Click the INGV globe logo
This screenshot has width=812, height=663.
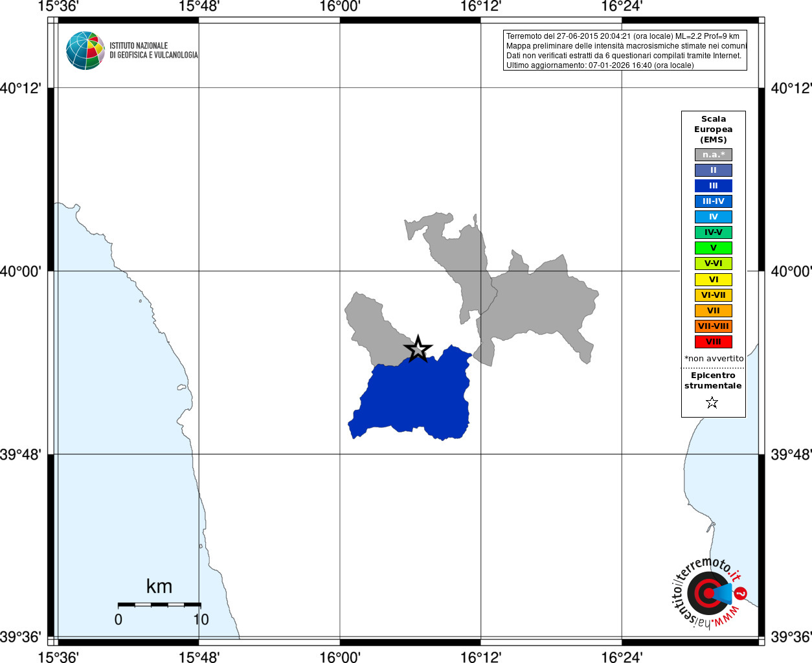click(x=85, y=51)
